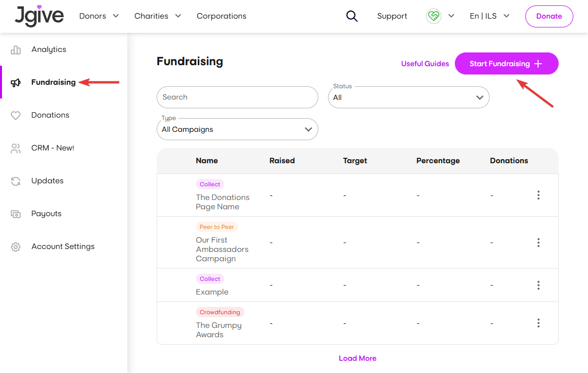The width and height of the screenshot is (588, 373).
Task: Open the Donors menu
Action: pos(99,16)
